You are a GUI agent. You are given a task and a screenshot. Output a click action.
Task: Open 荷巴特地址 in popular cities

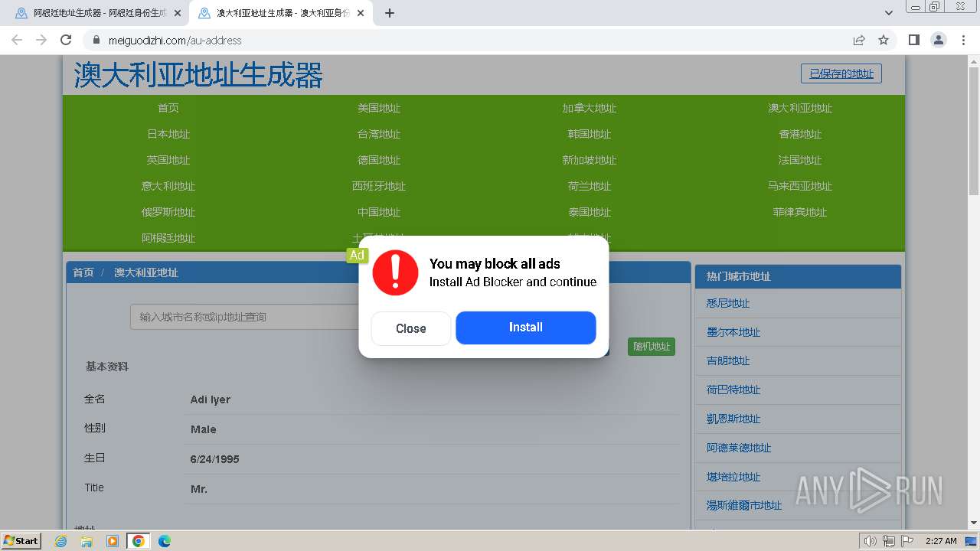[x=733, y=390]
